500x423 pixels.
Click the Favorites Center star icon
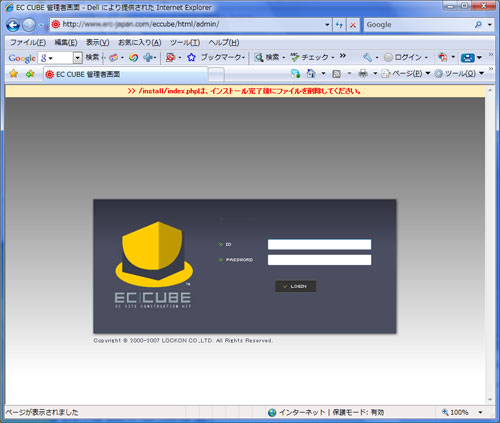pos(14,73)
